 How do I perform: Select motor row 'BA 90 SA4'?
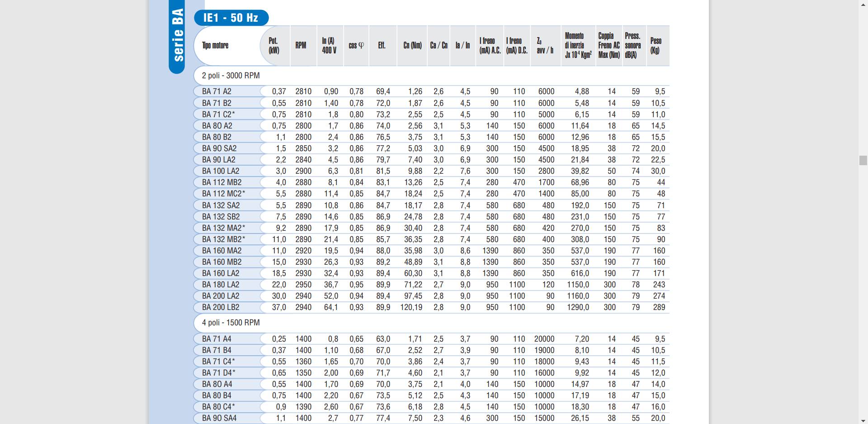point(432,418)
